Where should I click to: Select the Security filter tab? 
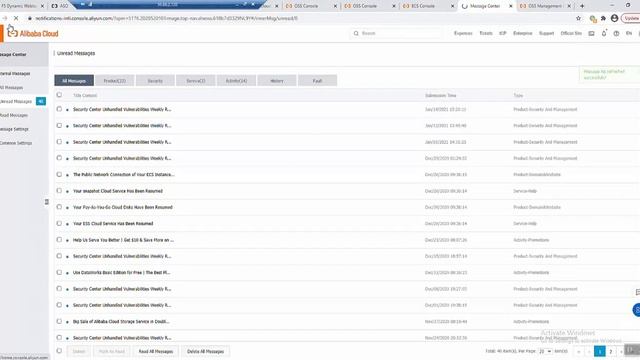pyautogui.click(x=155, y=81)
